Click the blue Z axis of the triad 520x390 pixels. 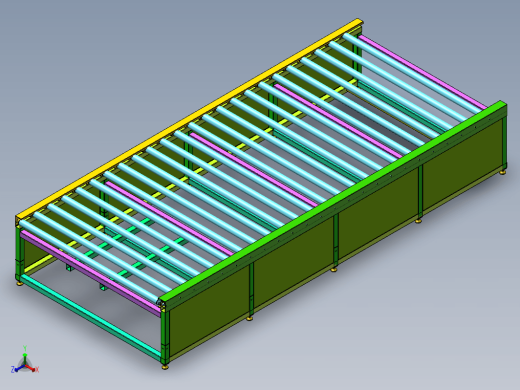pos(17,369)
